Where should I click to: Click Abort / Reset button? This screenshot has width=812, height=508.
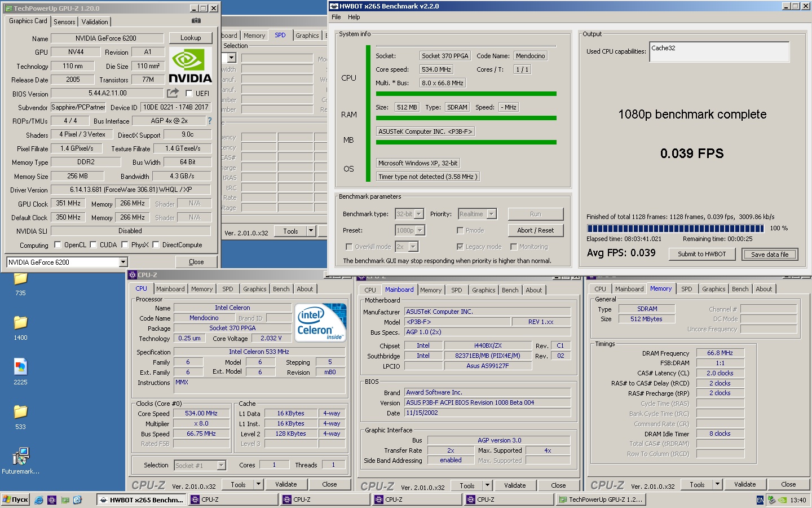coord(536,230)
